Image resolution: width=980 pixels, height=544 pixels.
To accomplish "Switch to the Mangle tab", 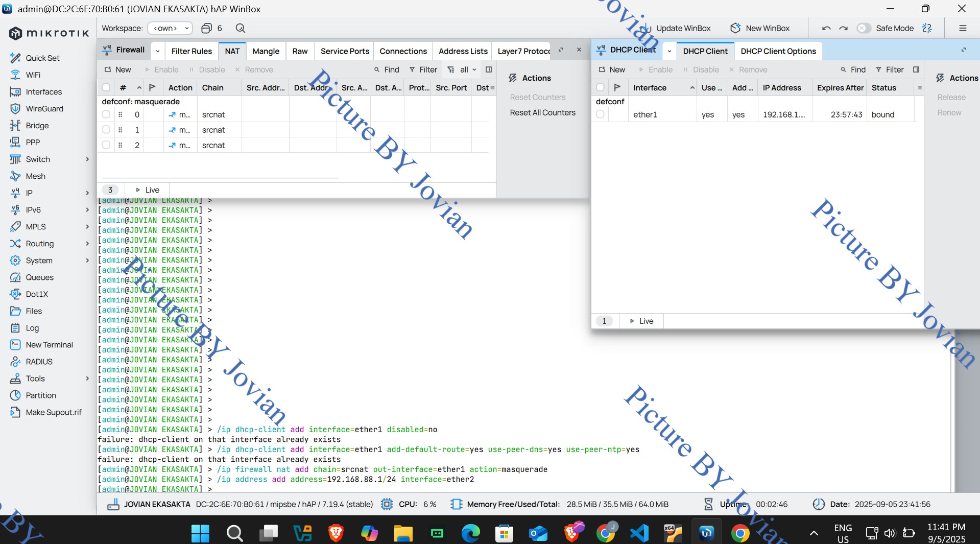I will 266,51.
